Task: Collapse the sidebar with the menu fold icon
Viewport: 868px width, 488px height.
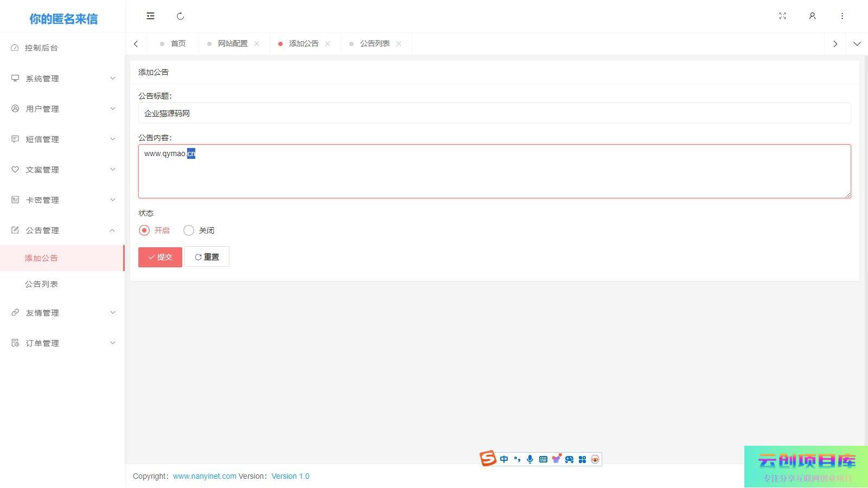Action: [150, 16]
